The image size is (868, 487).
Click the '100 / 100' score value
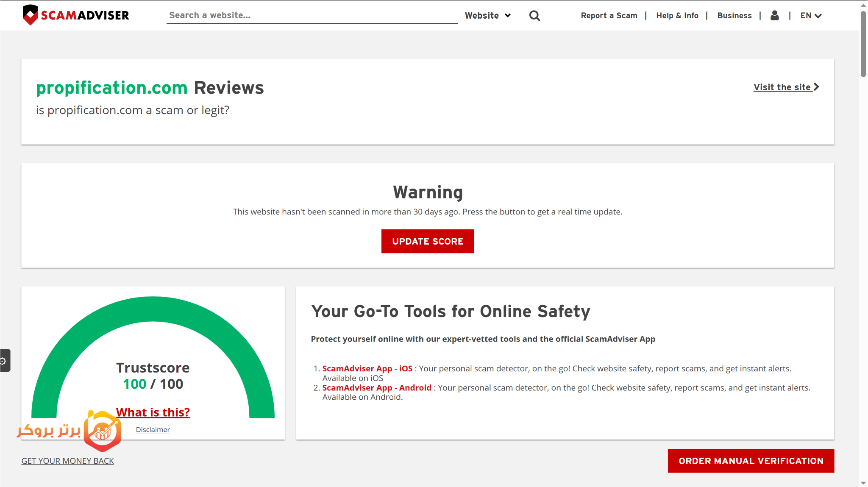pos(153,384)
